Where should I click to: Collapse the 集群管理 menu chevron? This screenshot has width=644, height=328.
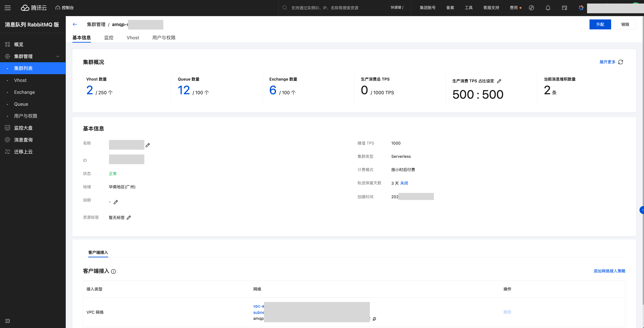click(58, 56)
